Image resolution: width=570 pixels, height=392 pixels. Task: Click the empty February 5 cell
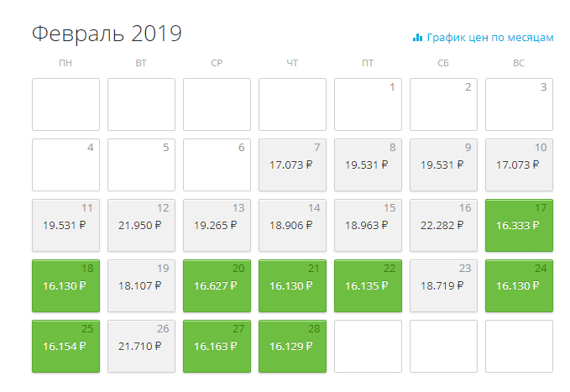[141, 165]
